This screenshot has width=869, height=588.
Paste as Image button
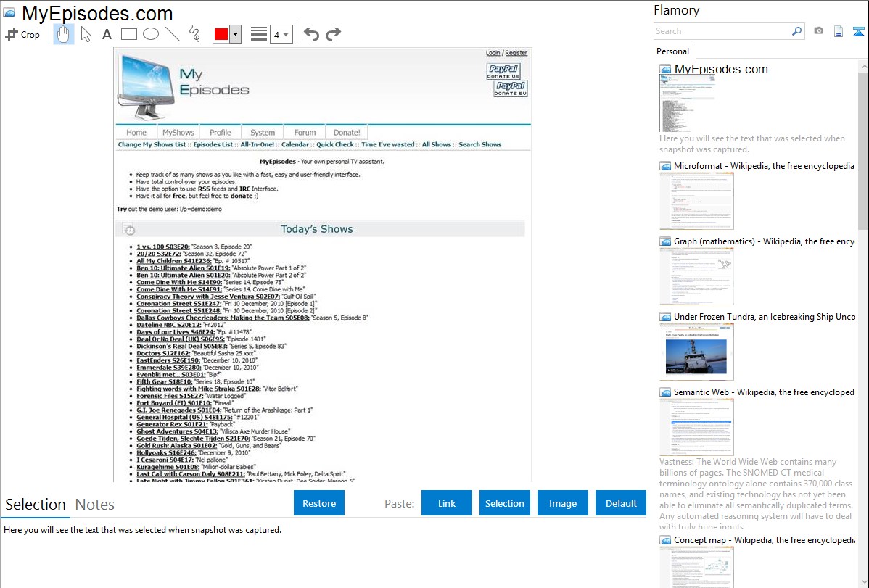562,503
